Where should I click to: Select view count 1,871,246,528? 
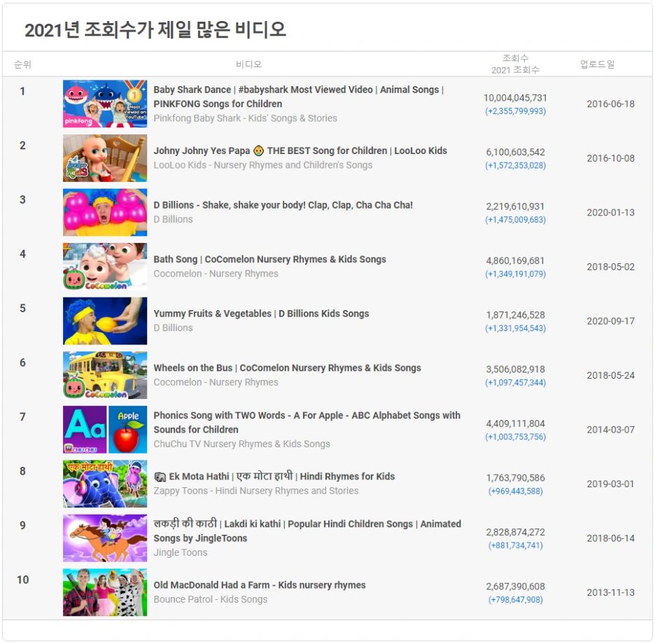pos(515,315)
